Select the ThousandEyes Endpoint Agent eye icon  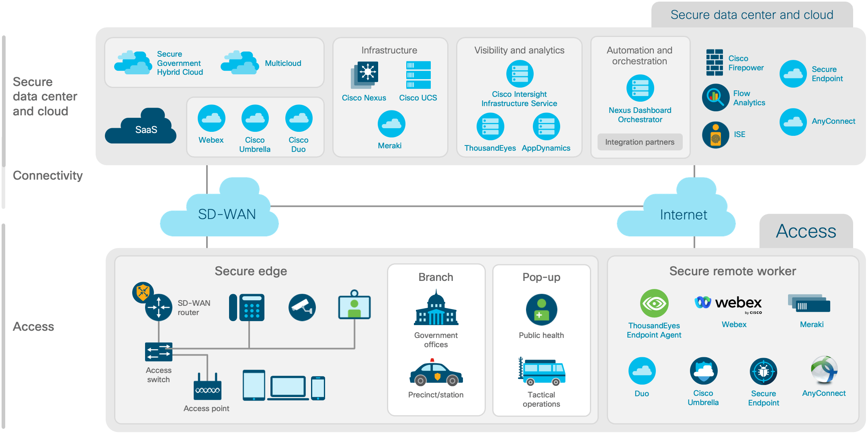(x=654, y=303)
